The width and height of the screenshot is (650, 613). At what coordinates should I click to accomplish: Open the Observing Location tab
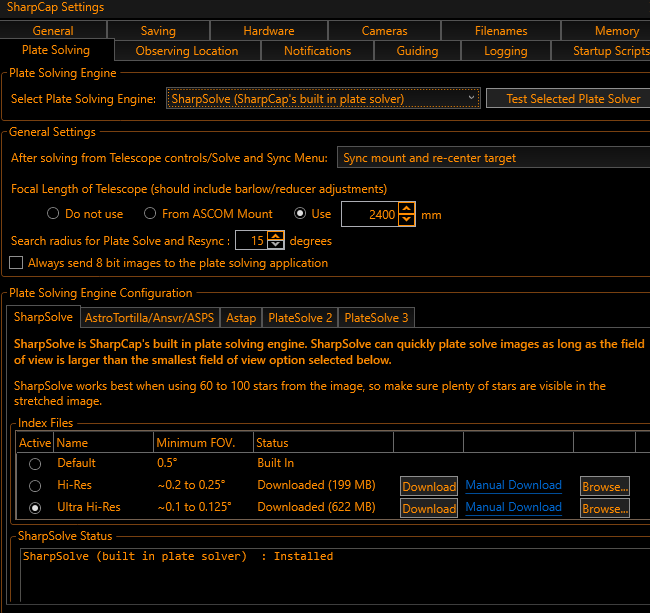pos(187,51)
